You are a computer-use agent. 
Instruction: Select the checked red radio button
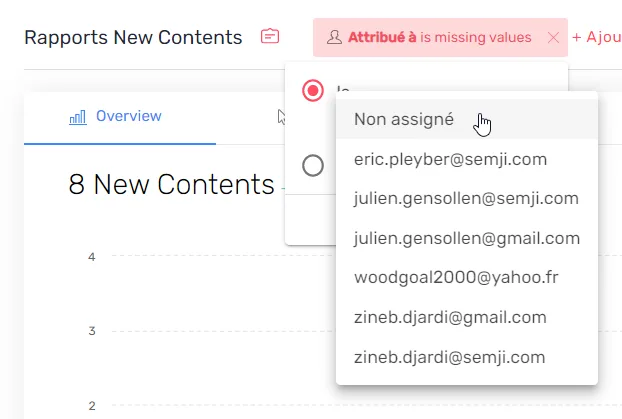click(x=313, y=90)
